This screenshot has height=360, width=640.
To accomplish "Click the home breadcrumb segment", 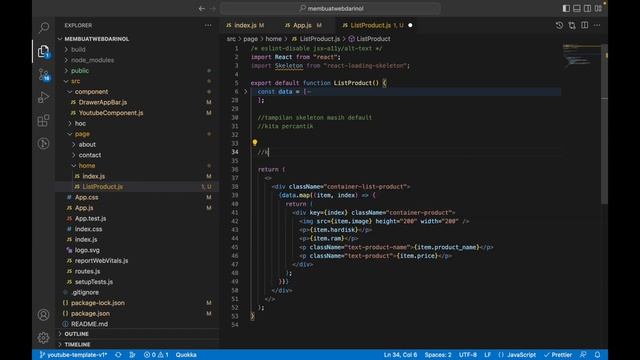I will tap(273, 39).
